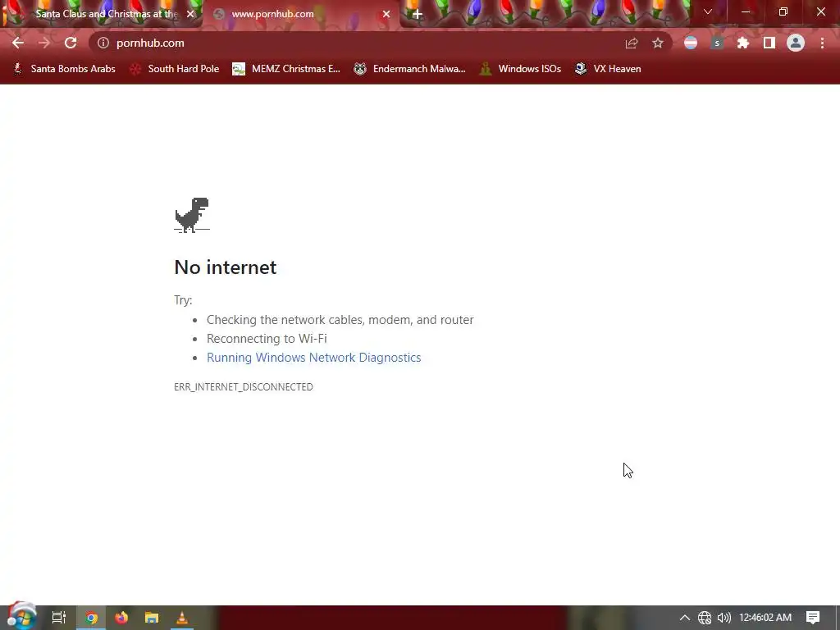Open the South Hard Pole bookmark

click(175, 69)
